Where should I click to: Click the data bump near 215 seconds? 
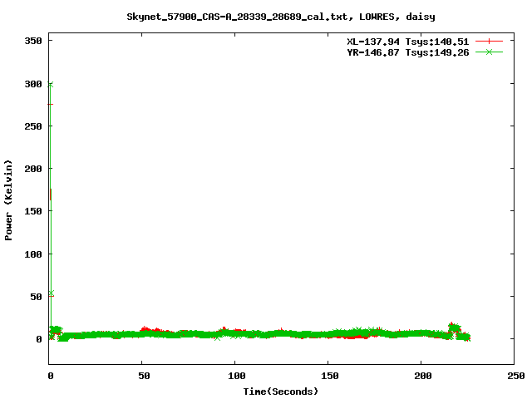pos(454,328)
